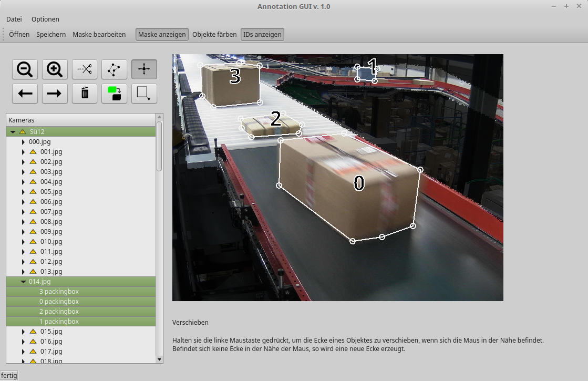Collapse the 014.jpg tree entry
Image resolution: width=588 pixels, height=381 pixels.
[x=23, y=282]
